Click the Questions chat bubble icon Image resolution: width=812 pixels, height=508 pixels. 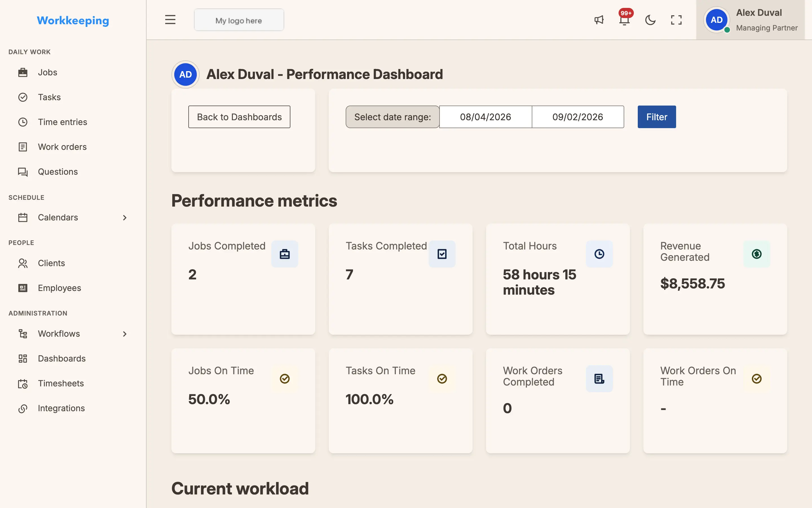[23, 172]
